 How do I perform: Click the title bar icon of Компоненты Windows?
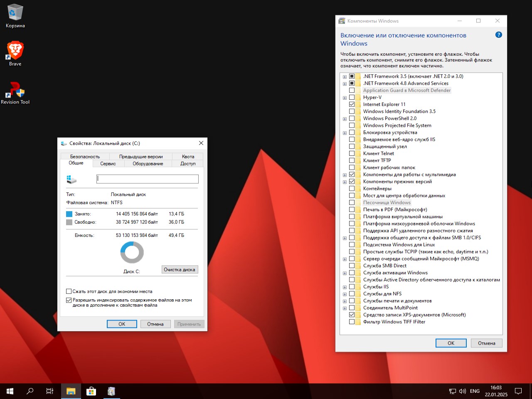pos(342,21)
